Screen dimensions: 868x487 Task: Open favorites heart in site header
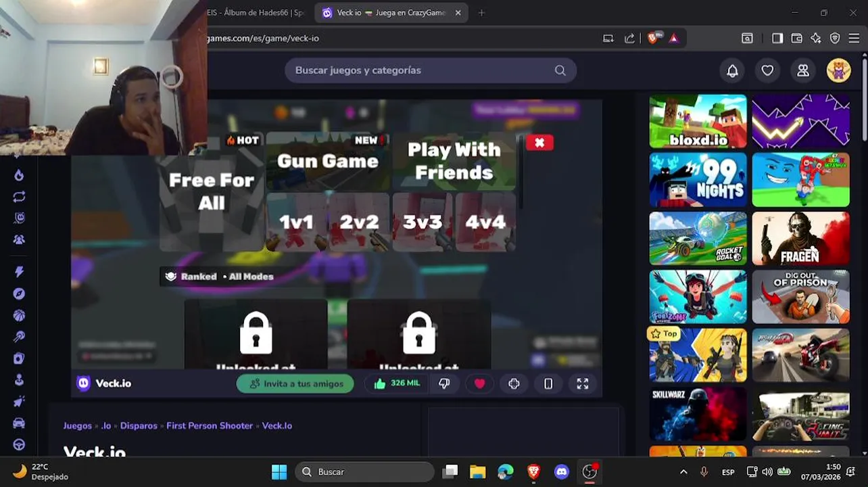(x=767, y=70)
